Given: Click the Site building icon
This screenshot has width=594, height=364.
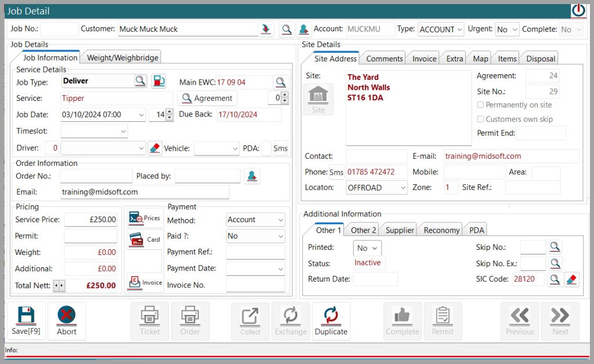Looking at the screenshot, I should coord(318,99).
